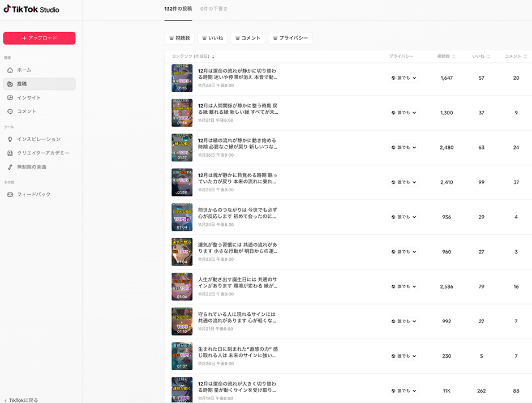
Task: Sort the list by the views column arrows
Action: pos(454,57)
